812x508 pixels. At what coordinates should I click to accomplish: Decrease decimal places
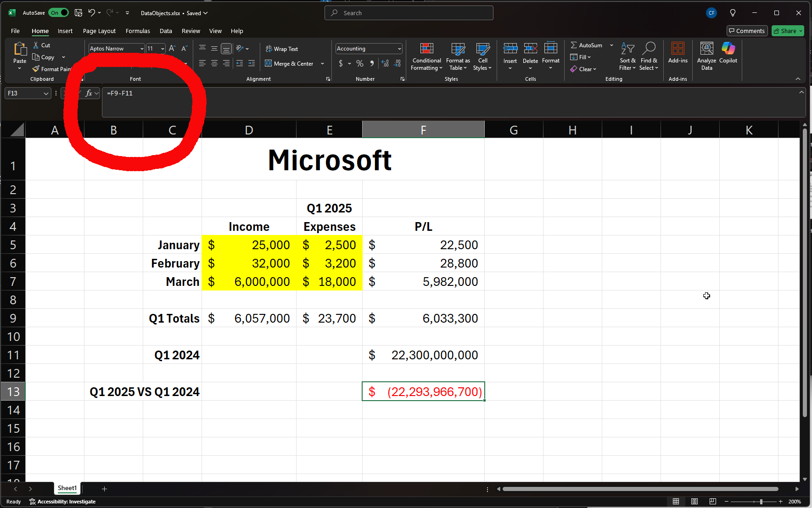(x=398, y=63)
